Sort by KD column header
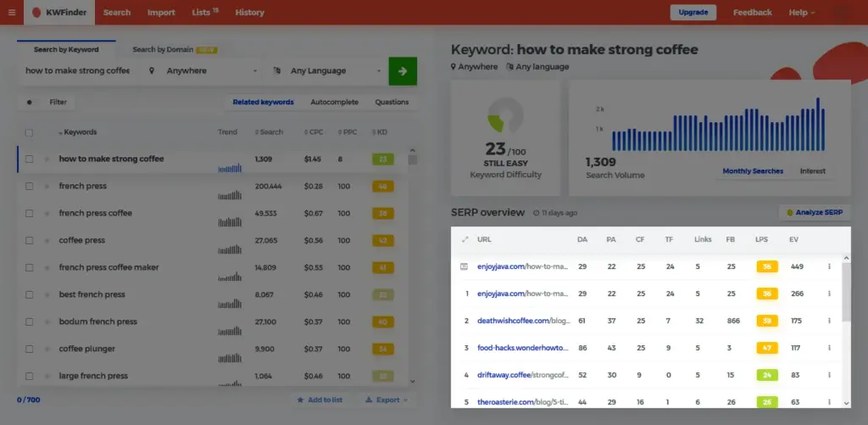868x425 pixels. click(x=380, y=131)
